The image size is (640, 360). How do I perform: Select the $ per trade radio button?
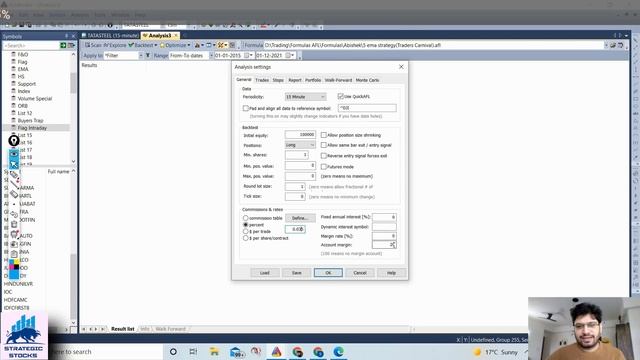246,231
